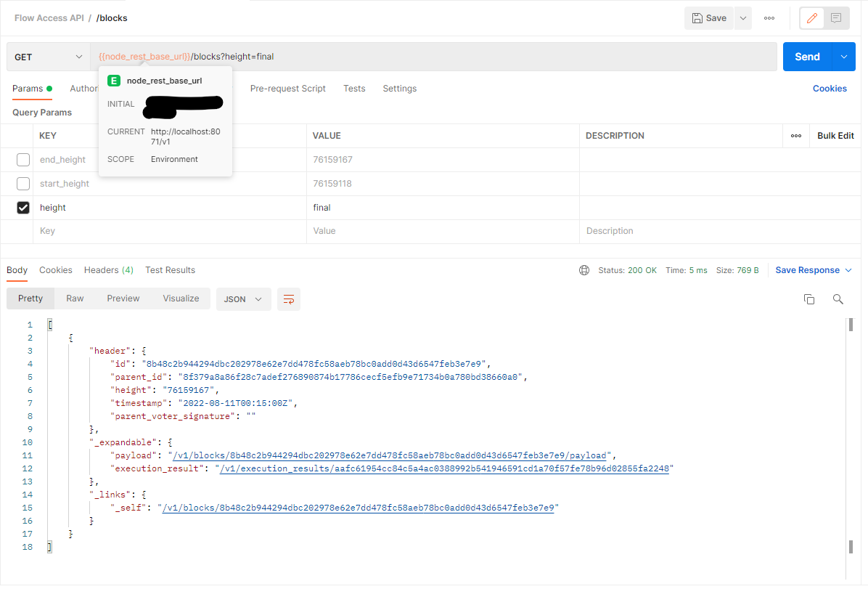Screen dimensions: 868x589
Task: View the response in Raw mode
Action: click(75, 298)
